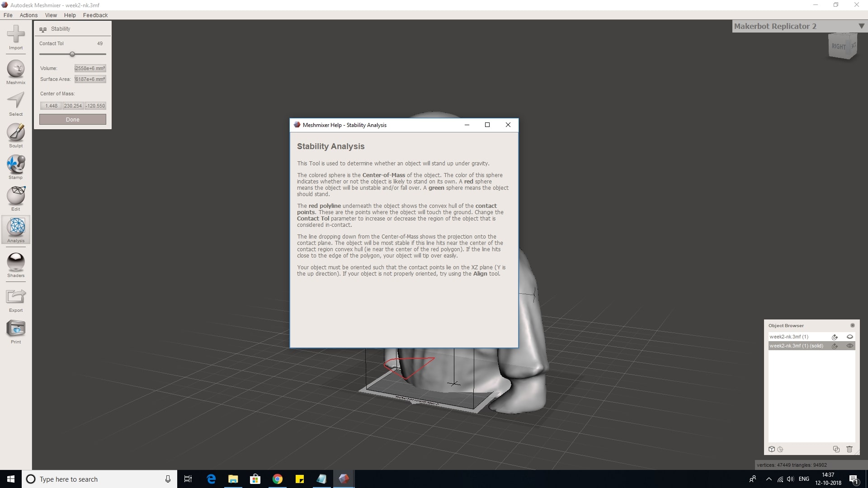
Task: Open the View menu
Action: 51,15
